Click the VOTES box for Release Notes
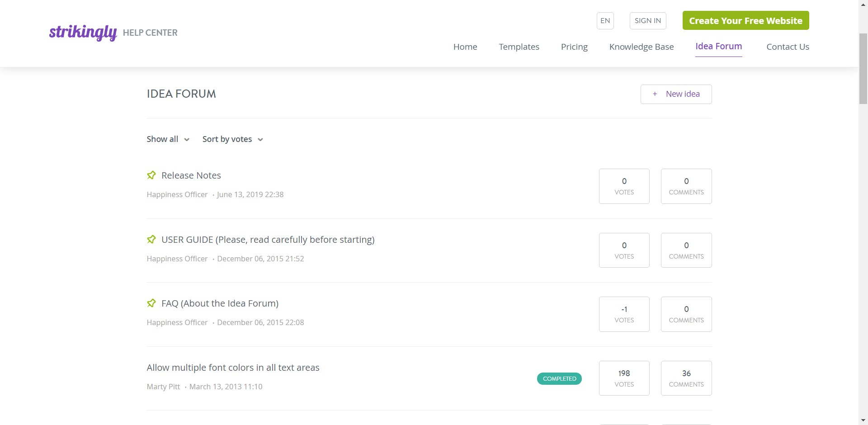This screenshot has height=425, width=868. click(624, 186)
